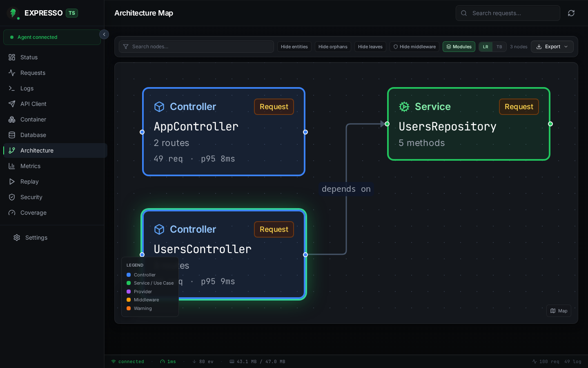Image resolution: width=588 pixels, height=368 pixels.
Task: Click Request badge on UsersController
Action: pyautogui.click(x=274, y=229)
